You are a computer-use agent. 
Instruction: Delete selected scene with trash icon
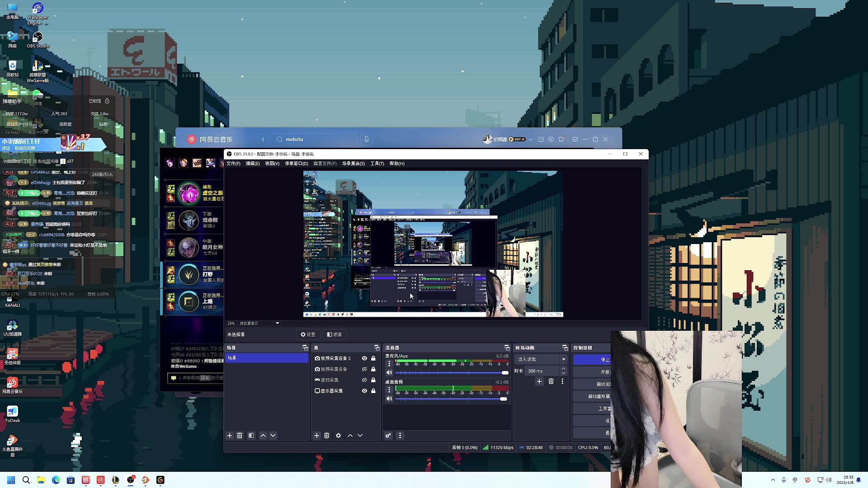(240, 436)
